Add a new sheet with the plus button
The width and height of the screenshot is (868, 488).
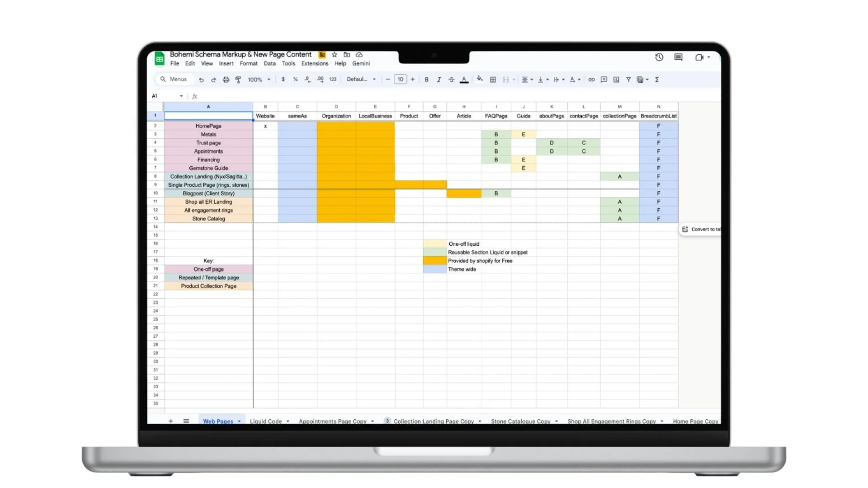(171, 421)
